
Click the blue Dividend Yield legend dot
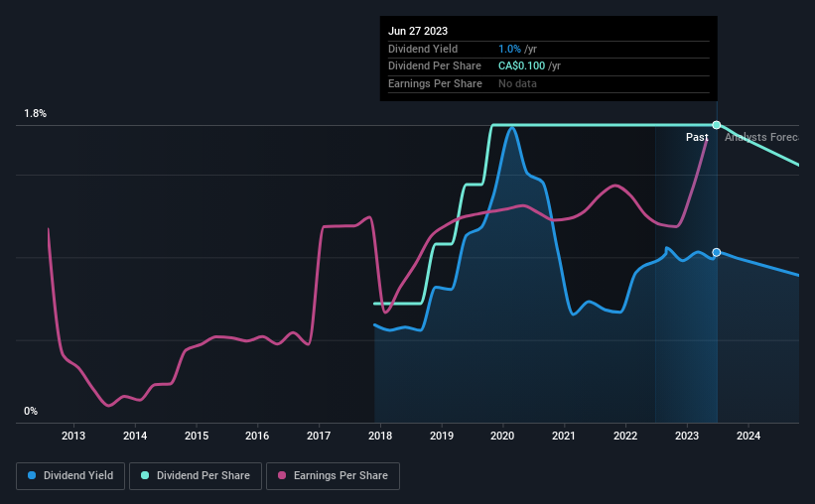click(x=32, y=475)
